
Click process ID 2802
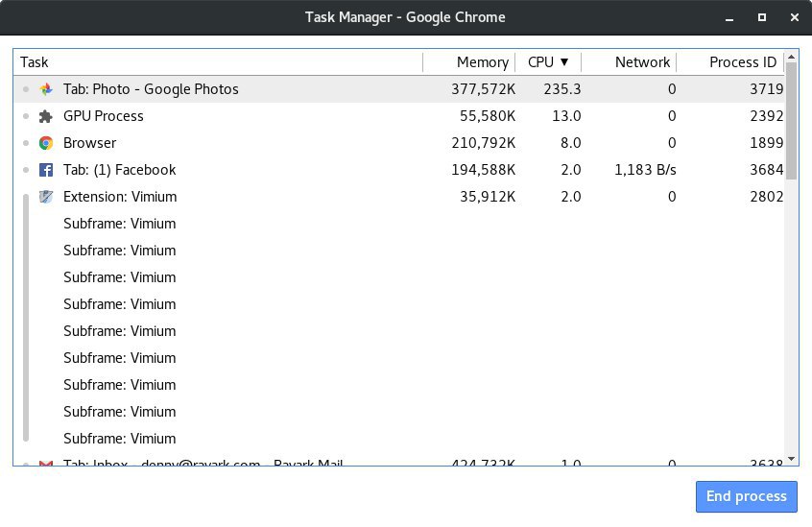[767, 197]
